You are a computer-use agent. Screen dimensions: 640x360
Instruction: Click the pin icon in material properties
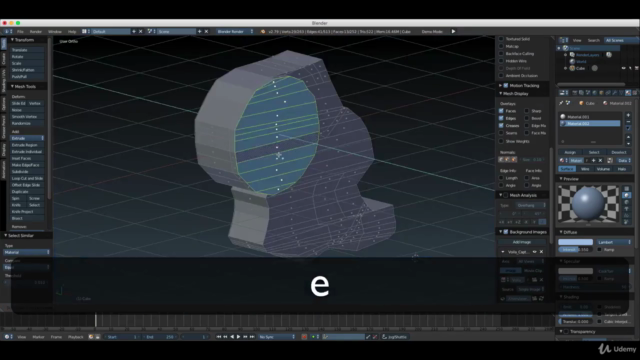coord(561,103)
